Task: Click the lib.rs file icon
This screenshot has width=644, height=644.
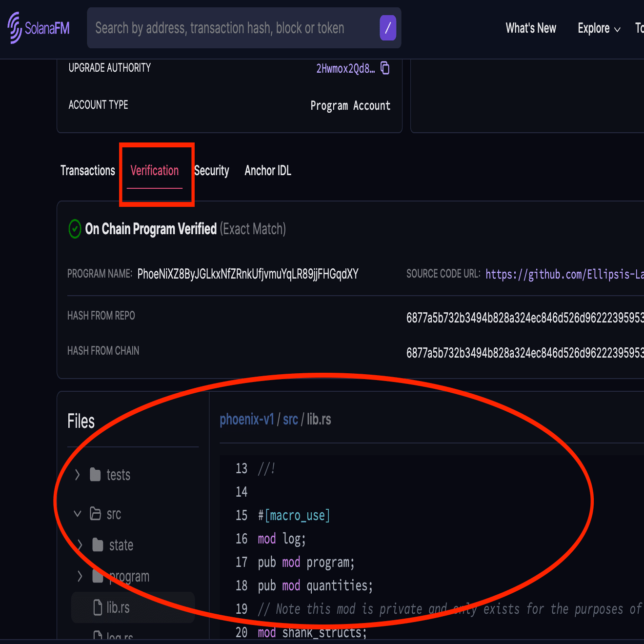Action: tap(98, 607)
